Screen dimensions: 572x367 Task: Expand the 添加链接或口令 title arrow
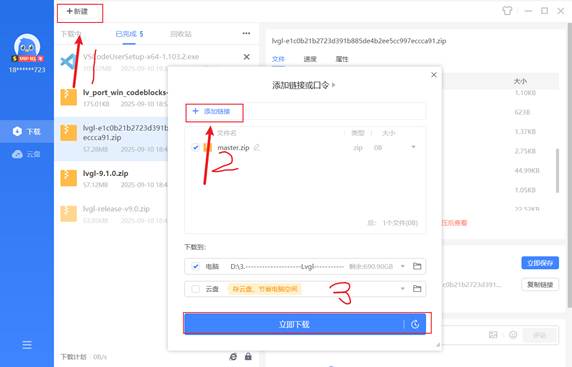pos(333,85)
